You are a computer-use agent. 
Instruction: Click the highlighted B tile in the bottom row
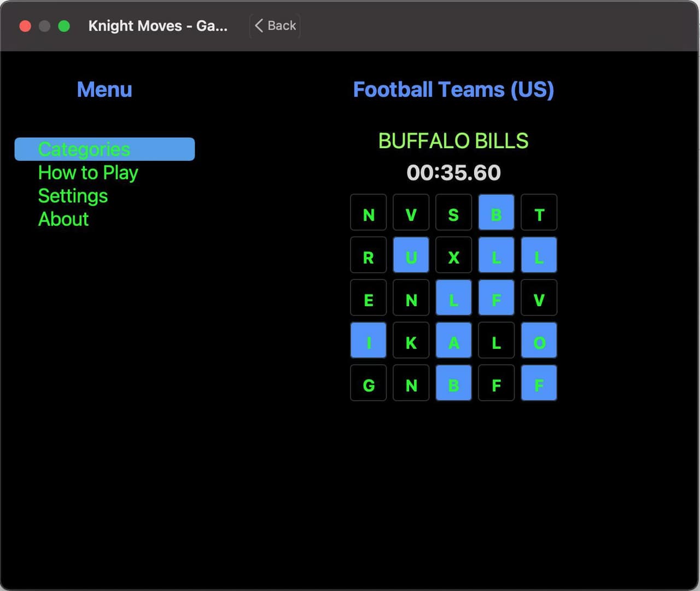454,383
